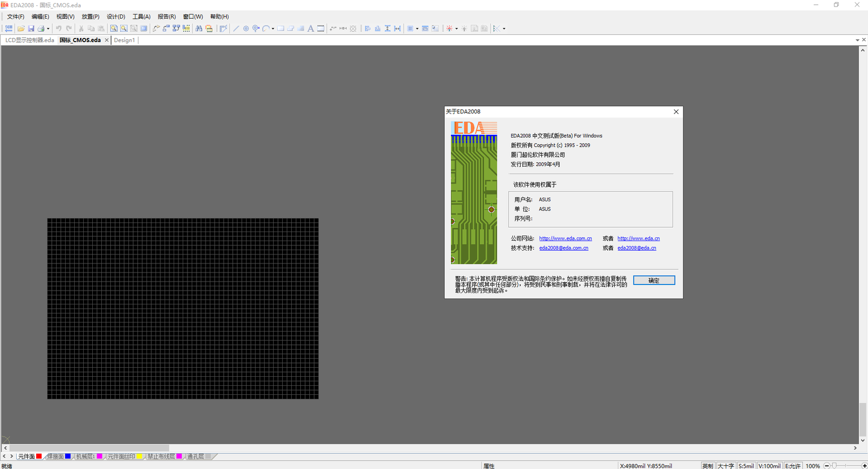Click the align left icon
This screenshot has width=868, height=469.
coord(368,28)
